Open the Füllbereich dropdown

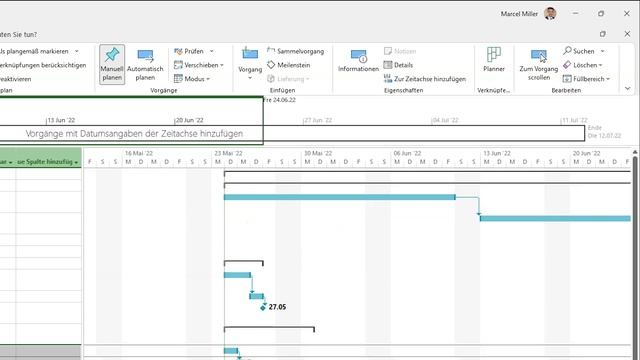click(x=586, y=79)
